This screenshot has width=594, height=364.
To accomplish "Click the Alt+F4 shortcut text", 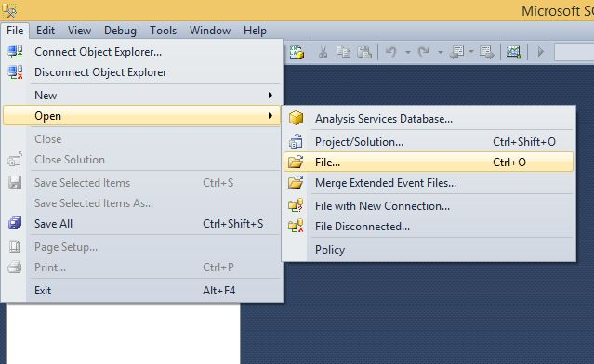I will (219, 291).
